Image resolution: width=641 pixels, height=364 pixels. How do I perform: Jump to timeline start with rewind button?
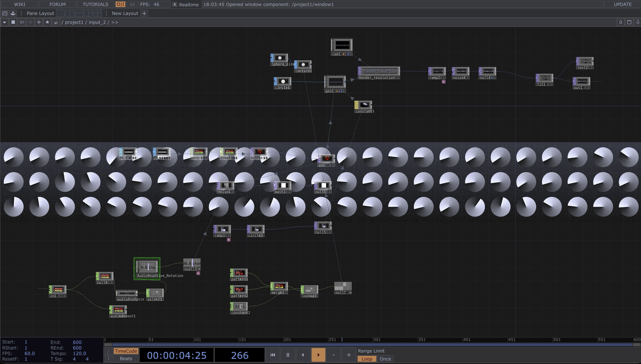tap(273, 355)
